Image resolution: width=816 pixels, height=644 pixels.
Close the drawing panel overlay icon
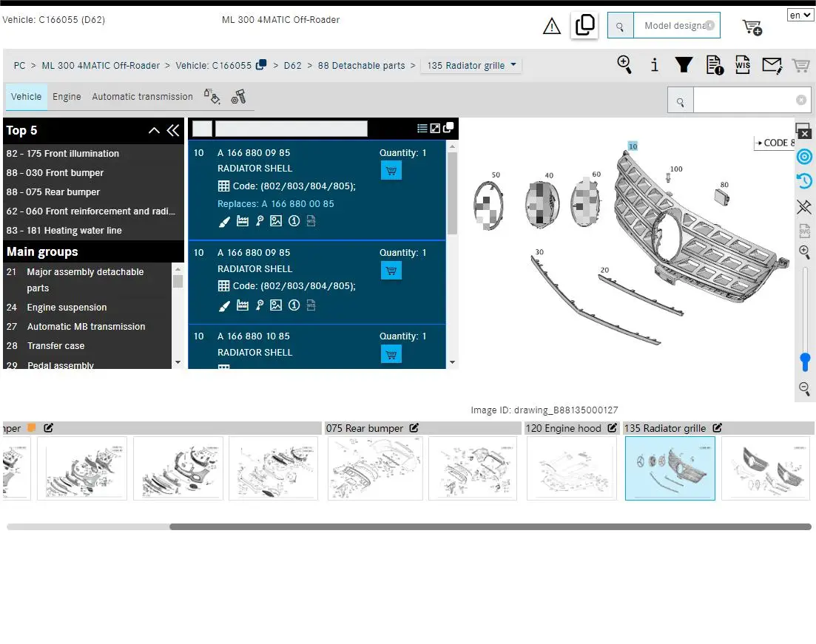803,131
